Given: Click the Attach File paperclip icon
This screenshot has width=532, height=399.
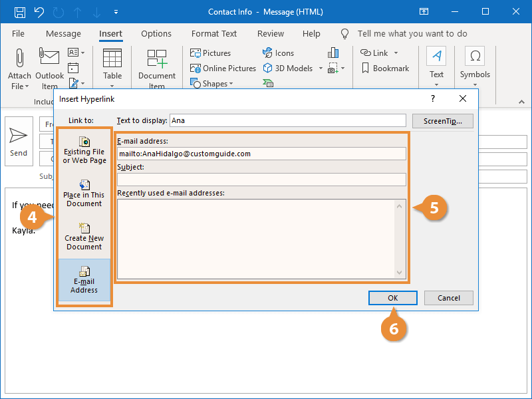Looking at the screenshot, I should pos(19,57).
